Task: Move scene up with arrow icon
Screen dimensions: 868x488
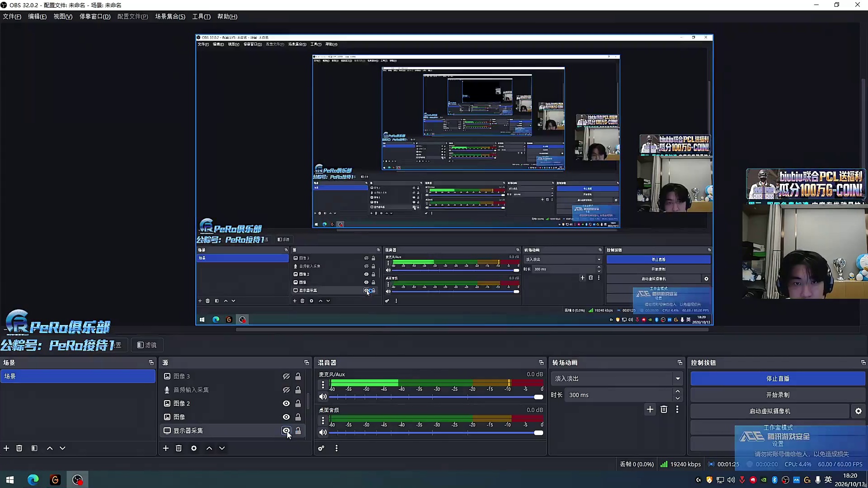Action: pos(50,448)
